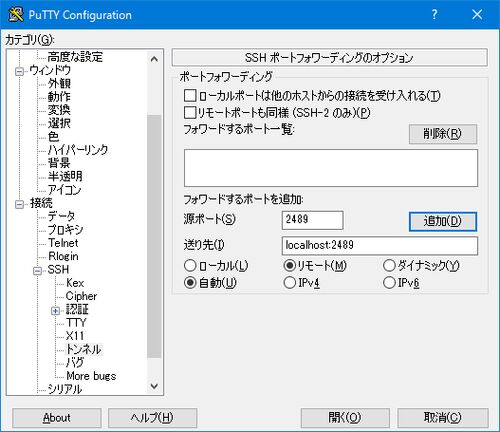Expand the 認証 tree node
500x432 pixels.
tap(55, 311)
